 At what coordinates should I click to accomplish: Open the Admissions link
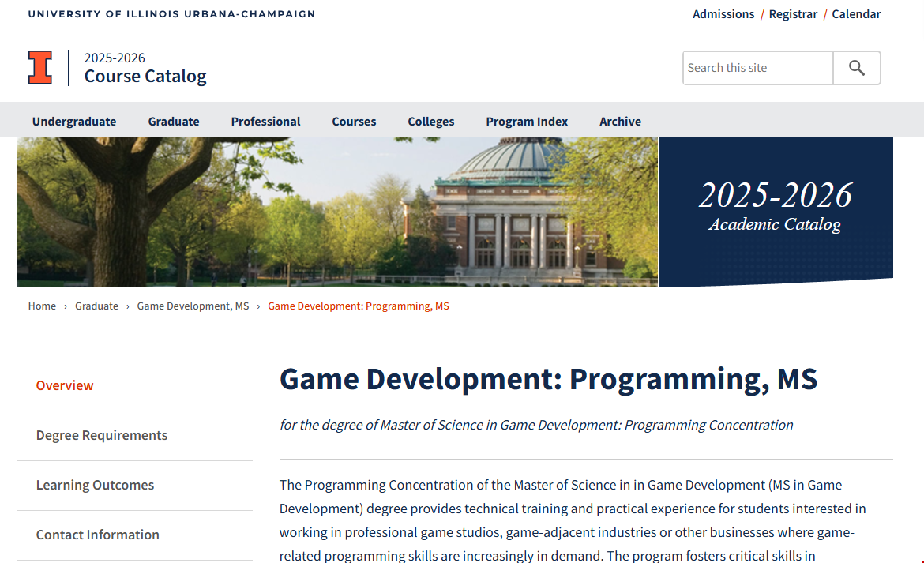click(x=723, y=14)
